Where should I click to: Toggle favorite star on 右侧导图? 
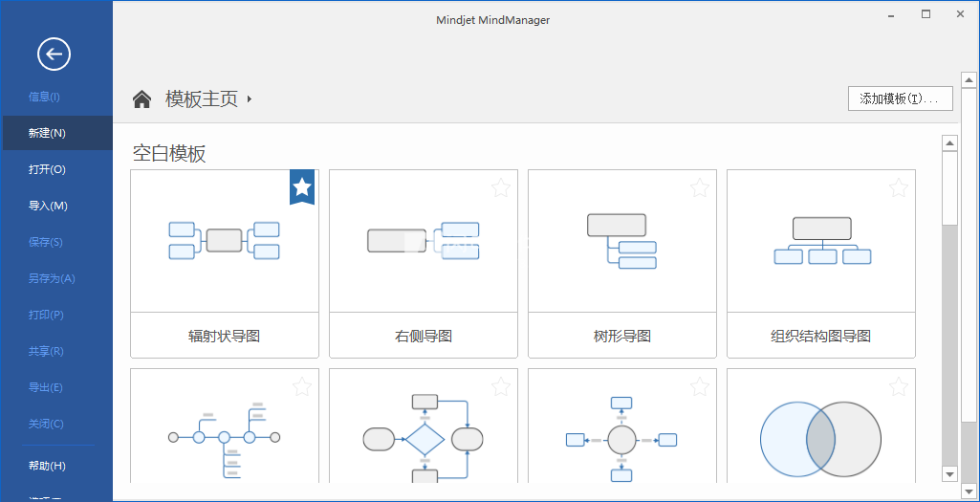[501, 187]
